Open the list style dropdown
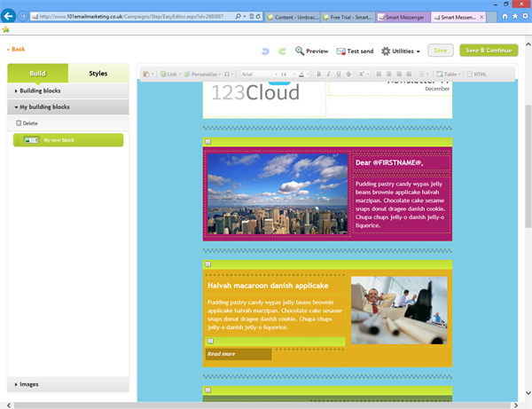Screen dimensions: 532x409 [x=424, y=74]
